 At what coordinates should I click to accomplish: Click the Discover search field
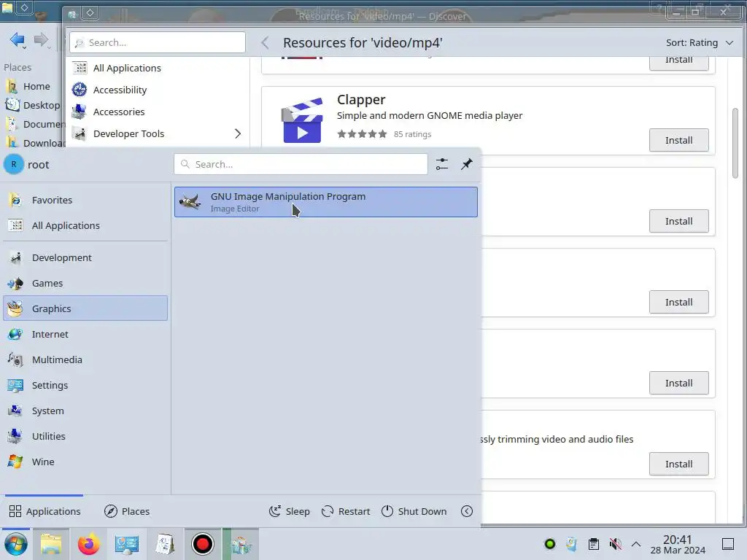(158, 42)
